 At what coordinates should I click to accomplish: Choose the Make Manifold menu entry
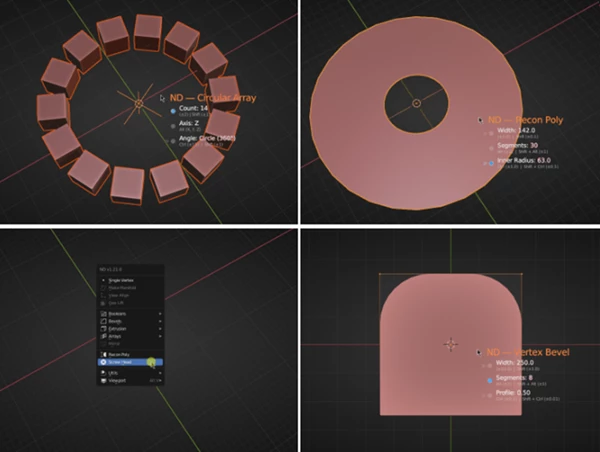[x=130, y=288]
